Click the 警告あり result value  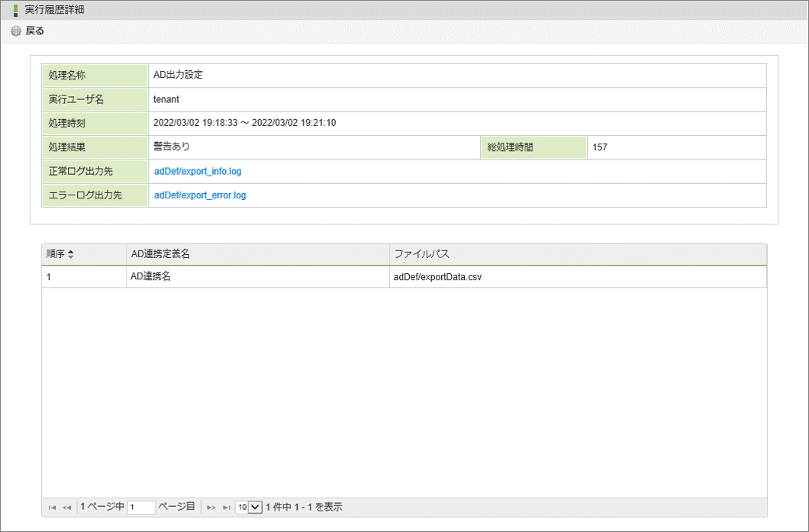172,147
